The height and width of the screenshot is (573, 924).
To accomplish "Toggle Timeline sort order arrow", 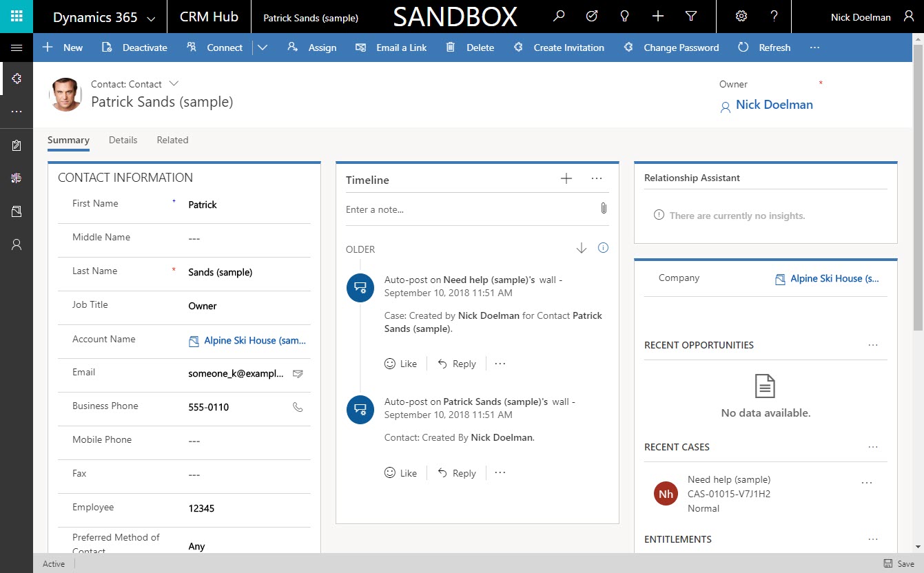I will [581, 249].
